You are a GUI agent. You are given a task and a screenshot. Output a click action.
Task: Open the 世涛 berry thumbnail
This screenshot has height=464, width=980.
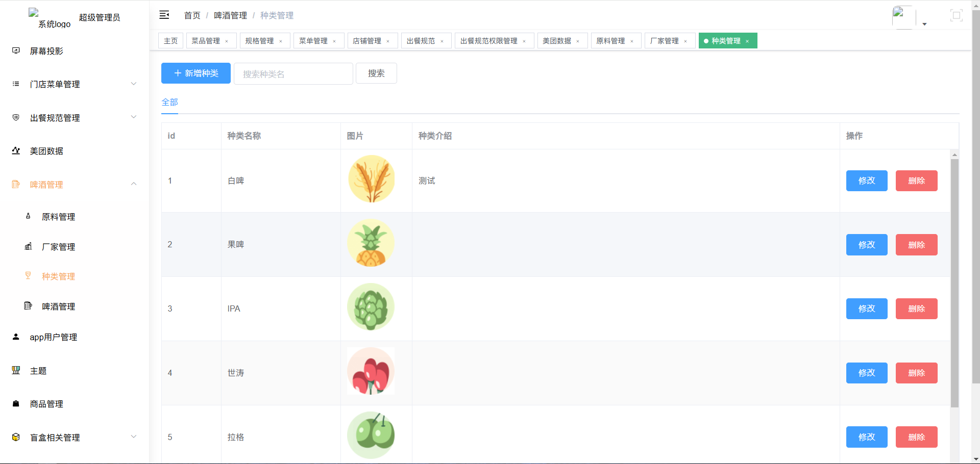(371, 371)
